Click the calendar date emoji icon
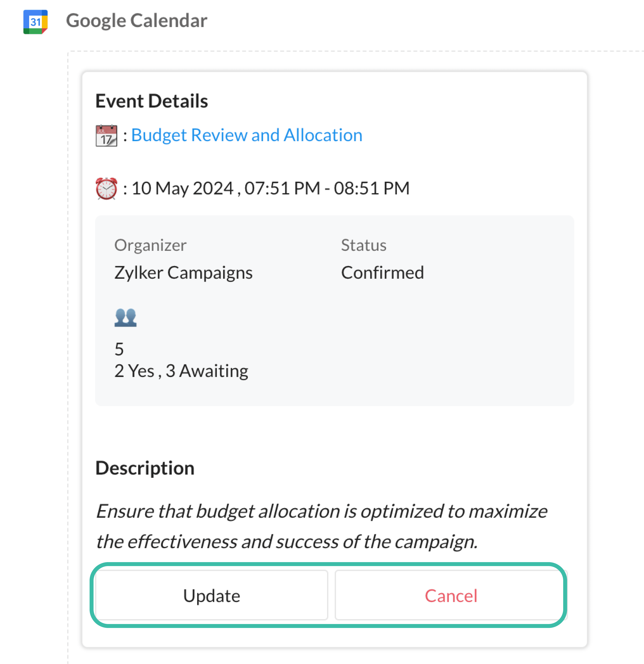 click(x=106, y=136)
